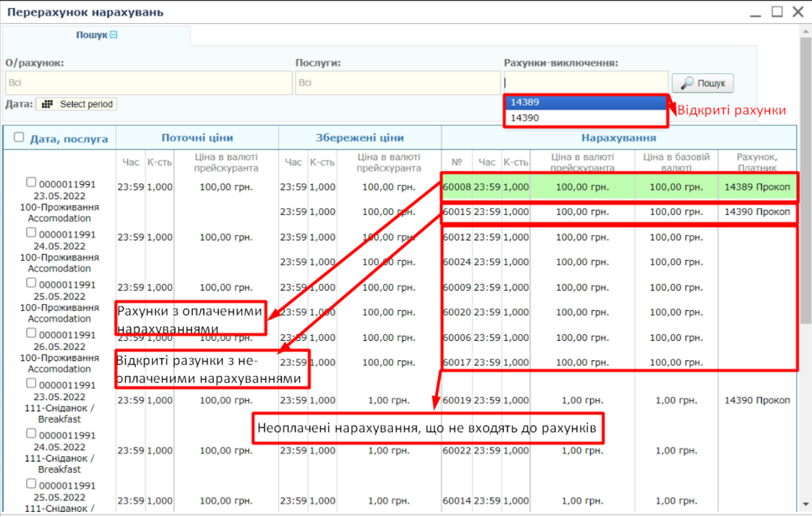This screenshot has height=517, width=812.
Task: Open the Select period date picker
Action: tap(77, 104)
